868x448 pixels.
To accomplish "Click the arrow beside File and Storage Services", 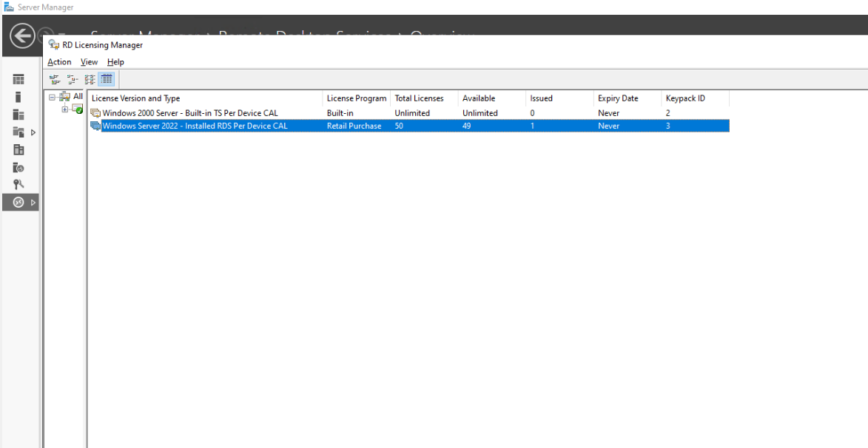I will [x=33, y=132].
